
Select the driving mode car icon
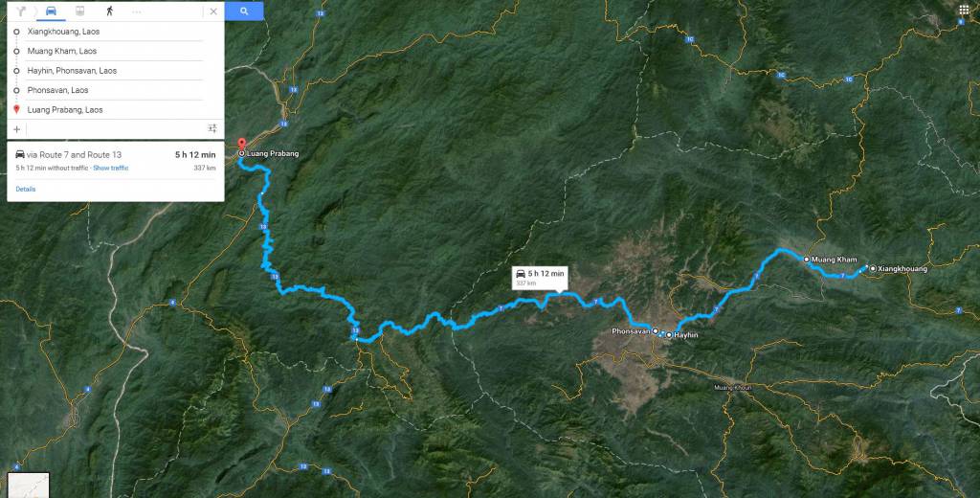[52, 11]
